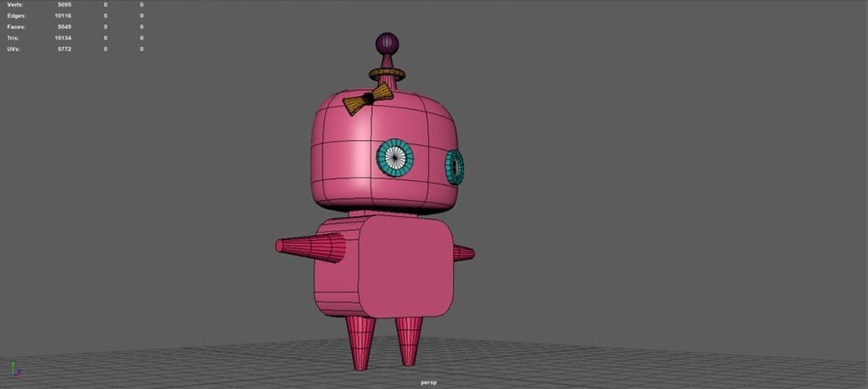The image size is (868, 389).
Task: Select the robot's small right cone arm
Action: 464,253
